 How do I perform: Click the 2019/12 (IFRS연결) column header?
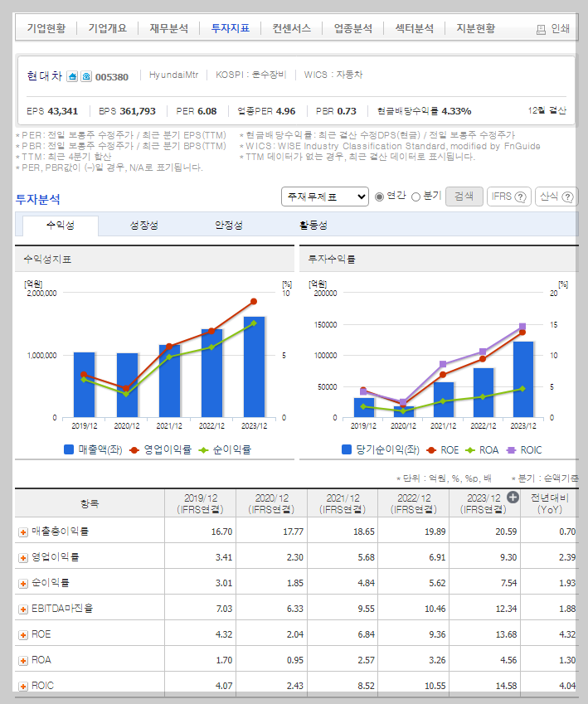click(x=201, y=503)
